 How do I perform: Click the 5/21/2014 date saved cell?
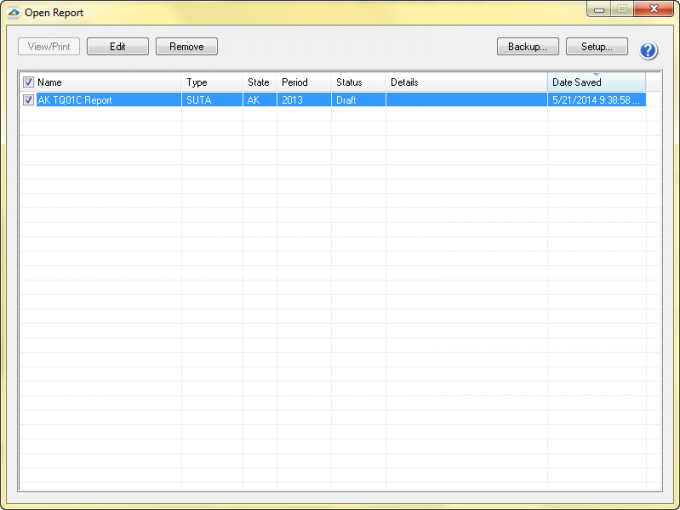pyautogui.click(x=595, y=100)
